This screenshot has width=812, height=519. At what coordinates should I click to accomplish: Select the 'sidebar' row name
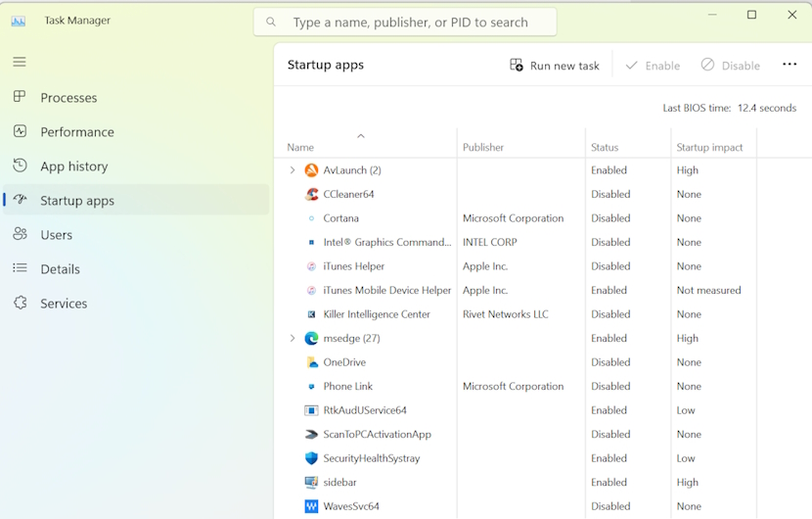[x=339, y=482]
